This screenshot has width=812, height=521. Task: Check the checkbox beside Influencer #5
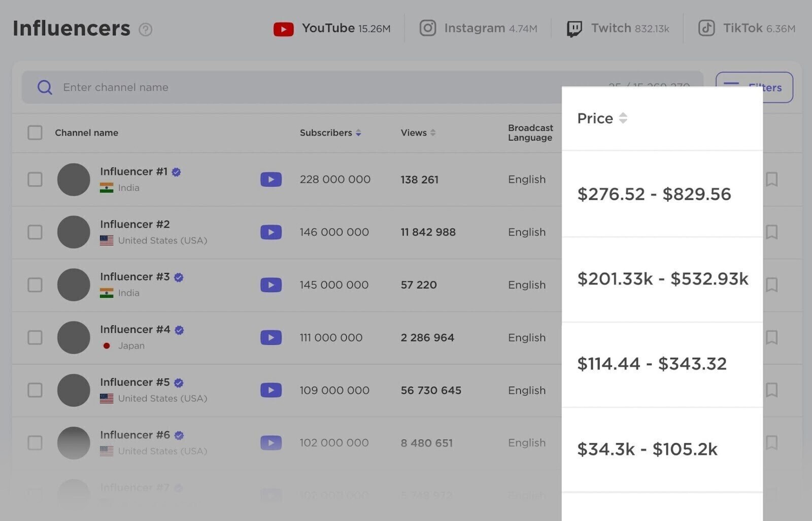pyautogui.click(x=35, y=390)
